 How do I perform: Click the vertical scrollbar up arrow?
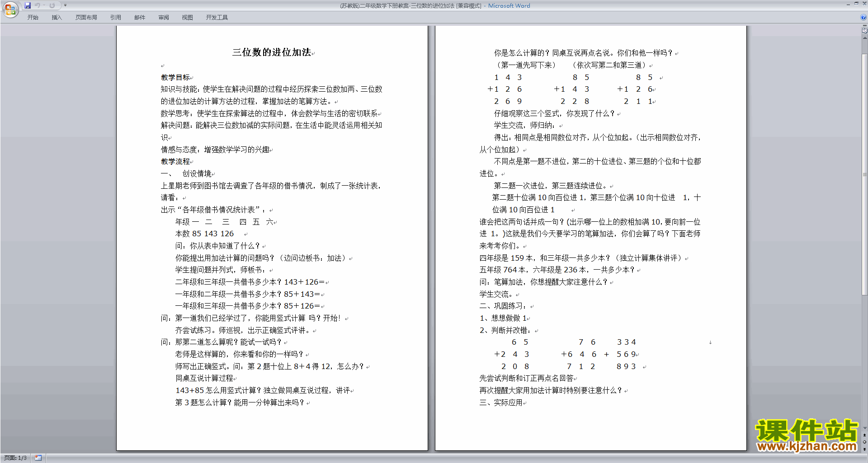pos(864,38)
